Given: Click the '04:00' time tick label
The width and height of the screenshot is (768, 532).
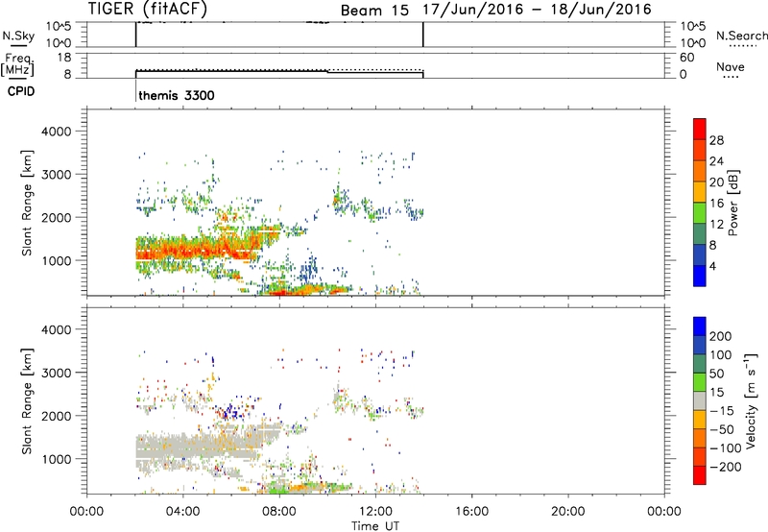Looking at the screenshot, I should 182,512.
